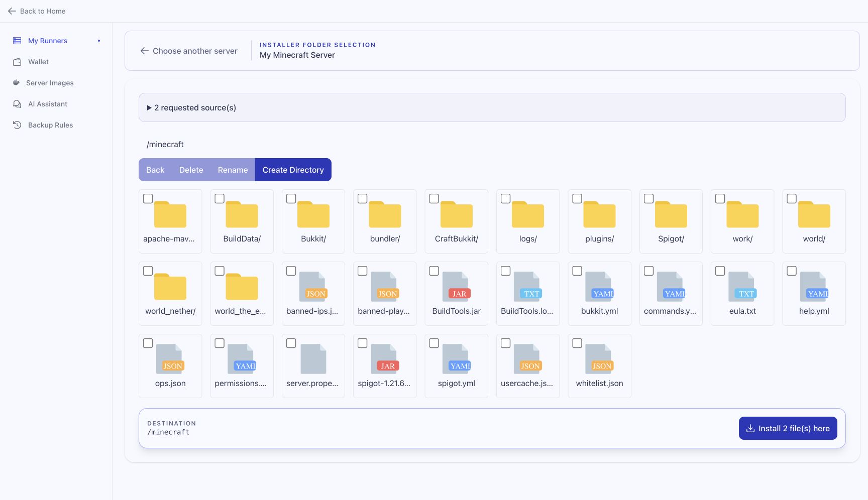This screenshot has width=868, height=500.
Task: Select the permissions.yml file label
Action: [x=241, y=383]
